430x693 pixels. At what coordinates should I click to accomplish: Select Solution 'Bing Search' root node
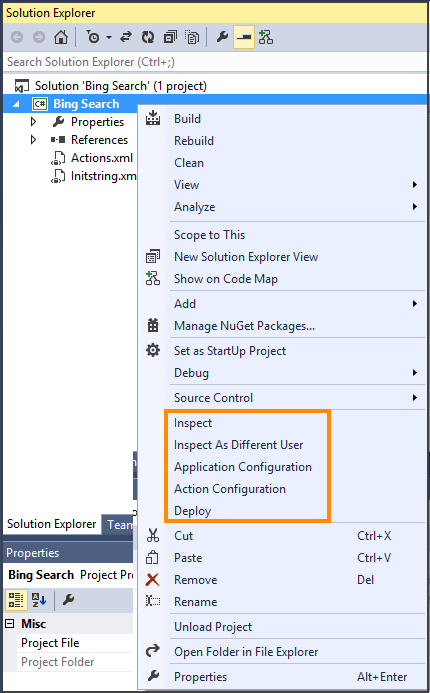click(121, 86)
